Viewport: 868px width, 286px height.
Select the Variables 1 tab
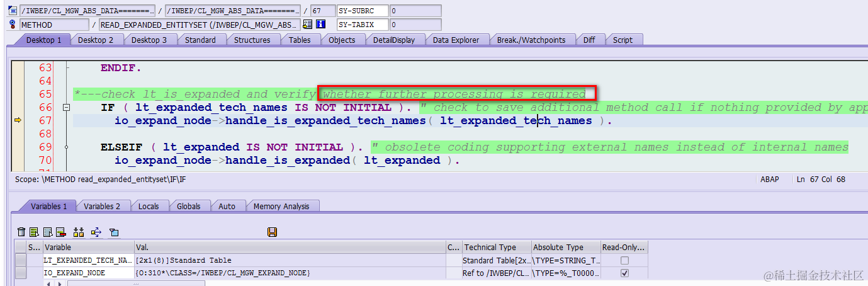click(48, 206)
